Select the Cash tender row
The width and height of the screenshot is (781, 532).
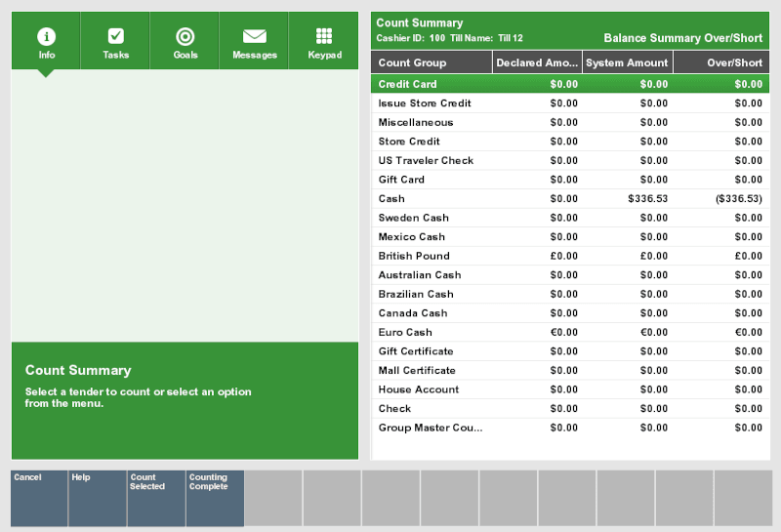570,198
